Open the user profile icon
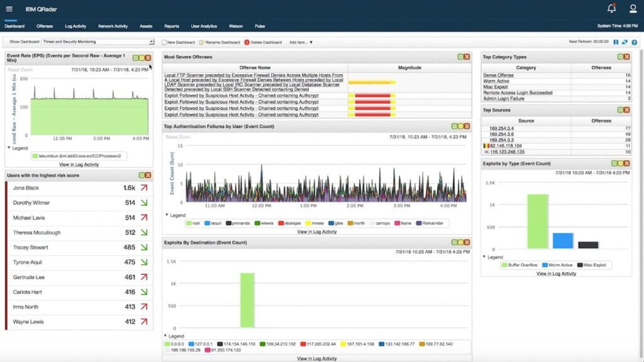Image resolution: width=644 pixels, height=362 pixels. pyautogui.click(x=633, y=9)
